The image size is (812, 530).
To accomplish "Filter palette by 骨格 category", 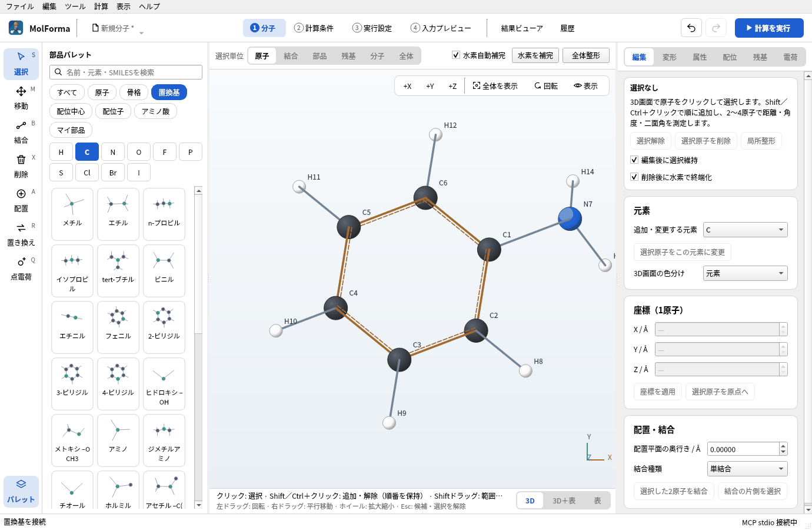I will coord(134,92).
